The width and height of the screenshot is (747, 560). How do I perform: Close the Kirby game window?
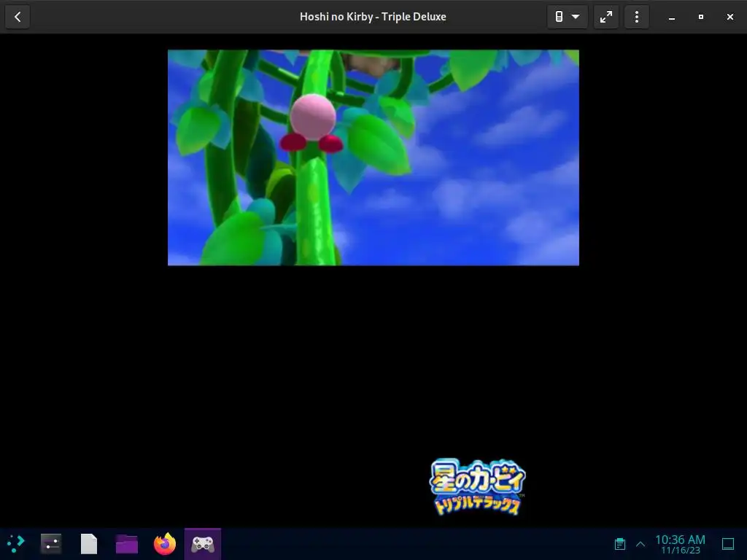[x=729, y=17]
